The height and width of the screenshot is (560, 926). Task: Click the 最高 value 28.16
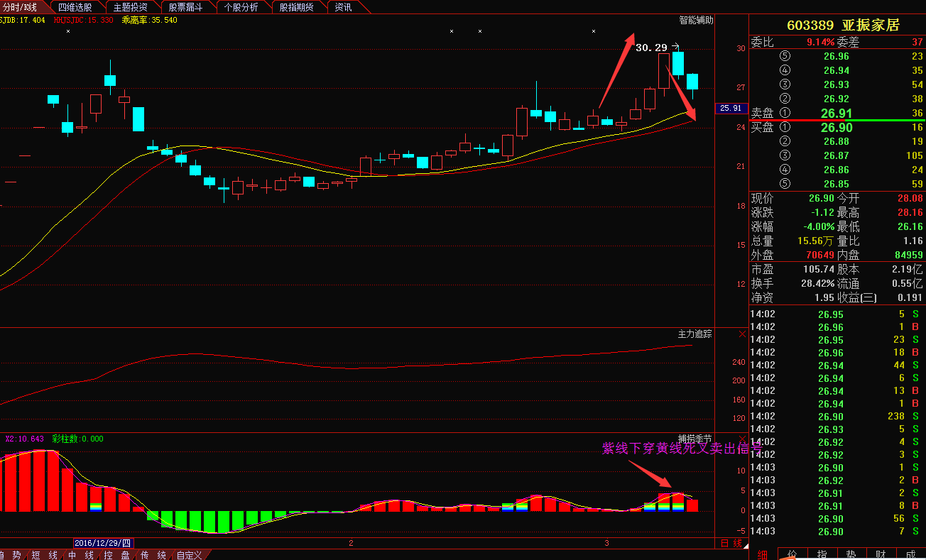910,212
